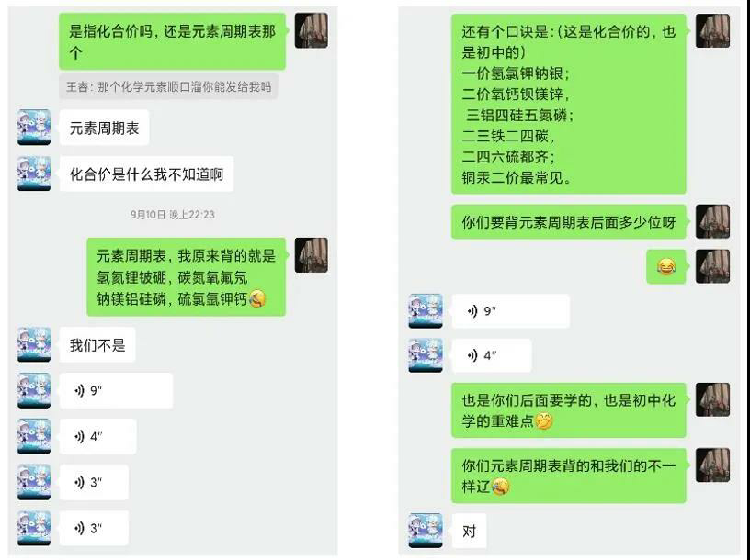The image size is (750, 560).
Task: Tap the anime avatar beside 元素周期表 message
Action: click(x=34, y=127)
